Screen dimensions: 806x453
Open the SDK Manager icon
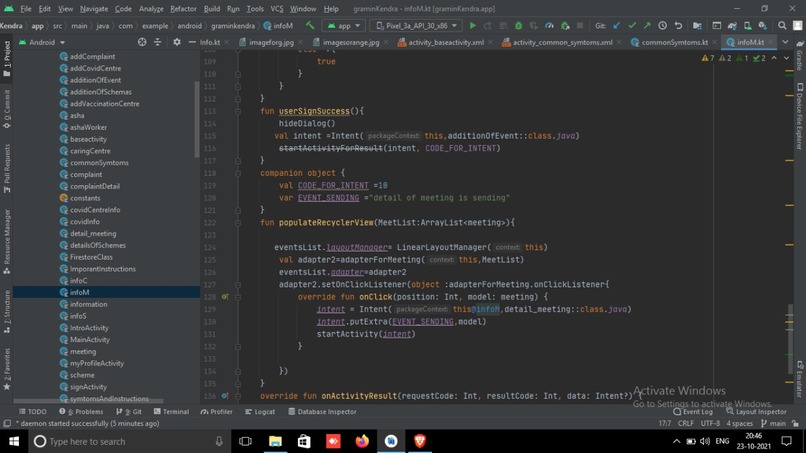point(763,25)
